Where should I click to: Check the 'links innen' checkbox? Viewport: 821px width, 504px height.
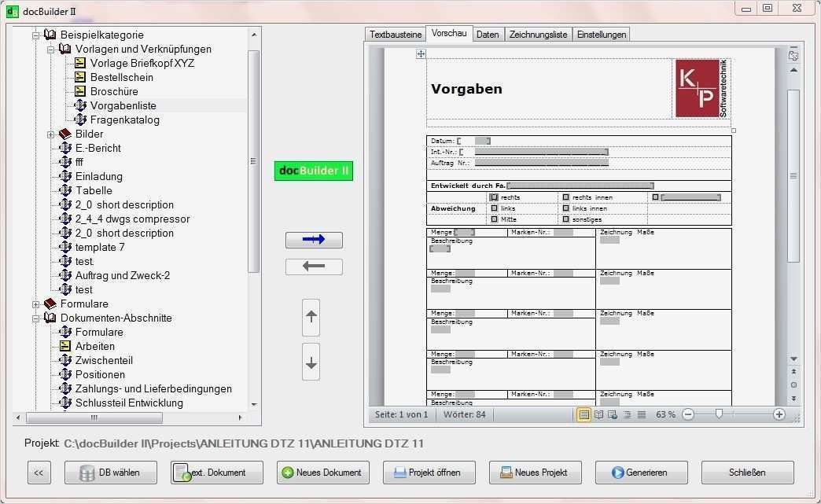[x=565, y=208]
